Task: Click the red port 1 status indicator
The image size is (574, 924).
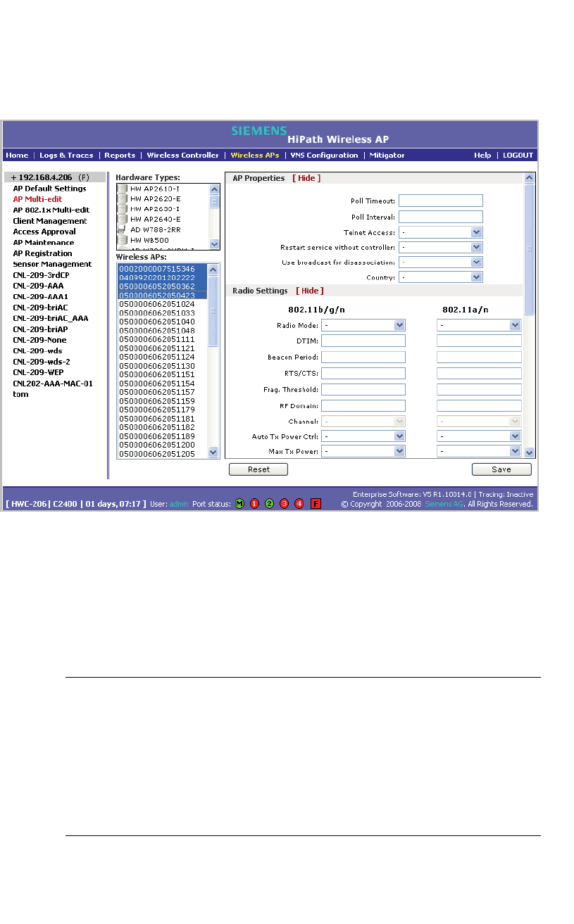Action: [254, 504]
